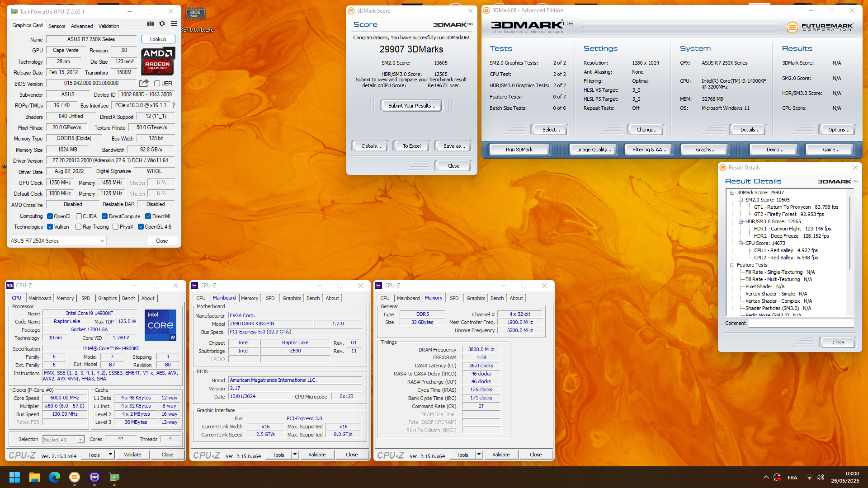Open the BIOS desktop icon
Viewport: 868px width, 488px height.
(195, 14)
